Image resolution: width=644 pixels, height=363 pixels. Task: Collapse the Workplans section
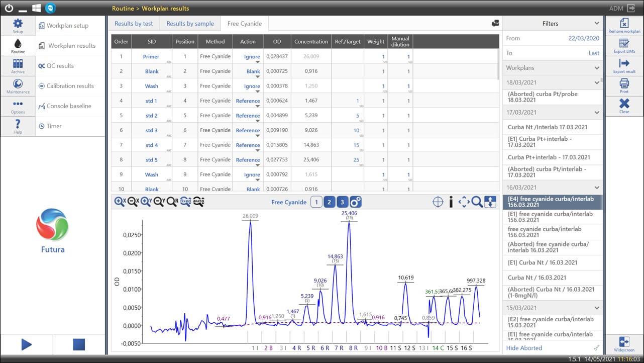[x=597, y=68]
